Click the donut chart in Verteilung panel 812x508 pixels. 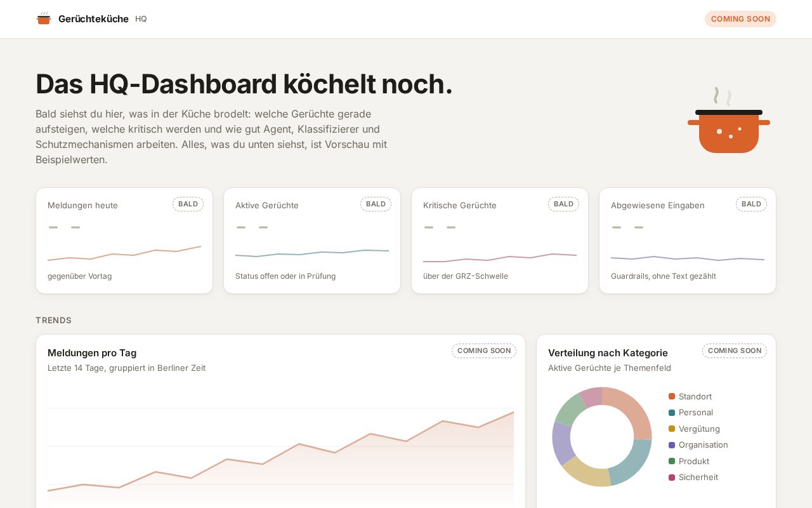tap(602, 437)
